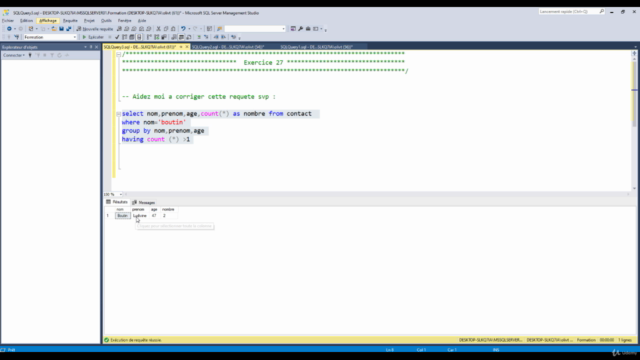Open the undo history dropdown arrow
The width and height of the screenshot is (640, 360).
[x=189, y=29]
